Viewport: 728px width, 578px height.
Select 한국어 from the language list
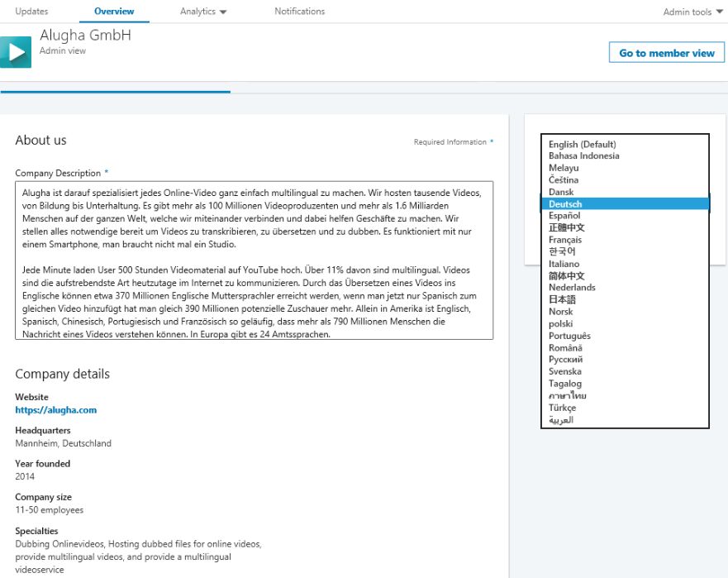click(625, 251)
